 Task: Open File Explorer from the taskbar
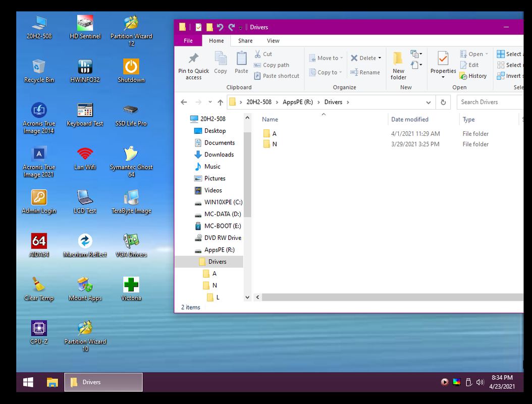(x=52, y=382)
